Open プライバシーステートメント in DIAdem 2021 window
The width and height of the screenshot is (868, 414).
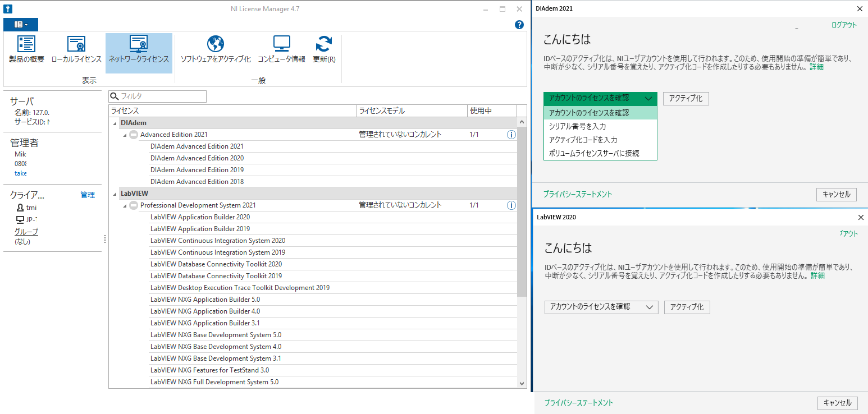pos(578,194)
